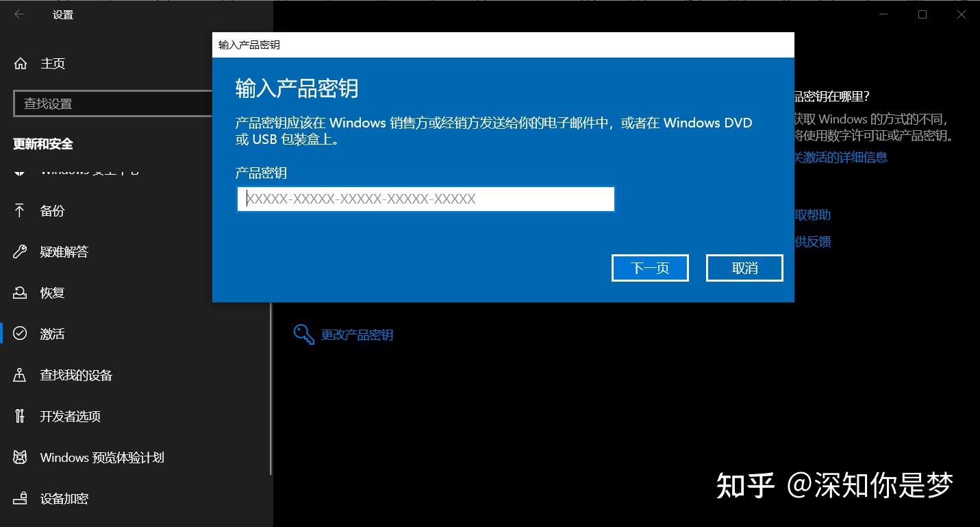
Task: Click the back arrow in Settings
Action: pyautogui.click(x=19, y=14)
